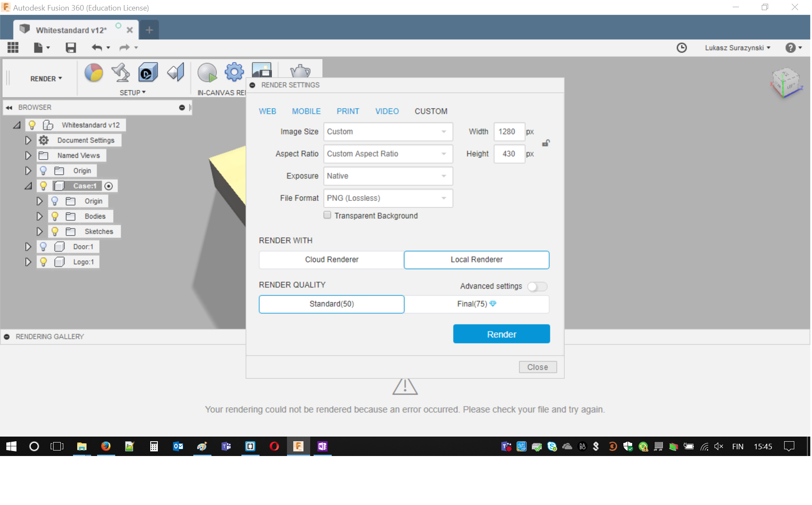Select Cloud Renderer
Image resolution: width=812 pixels, height=505 pixels.
332,260
